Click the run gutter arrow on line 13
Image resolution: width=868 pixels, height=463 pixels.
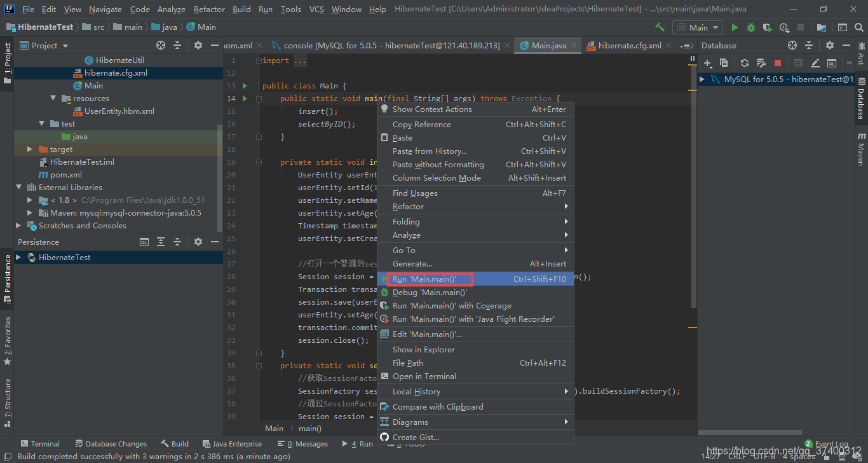click(x=245, y=86)
